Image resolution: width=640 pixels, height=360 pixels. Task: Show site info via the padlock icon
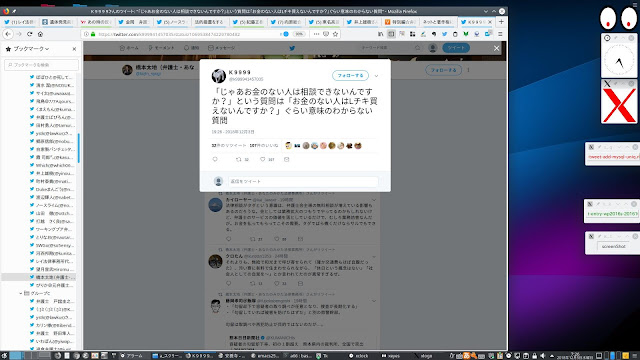pyautogui.click(x=93, y=34)
